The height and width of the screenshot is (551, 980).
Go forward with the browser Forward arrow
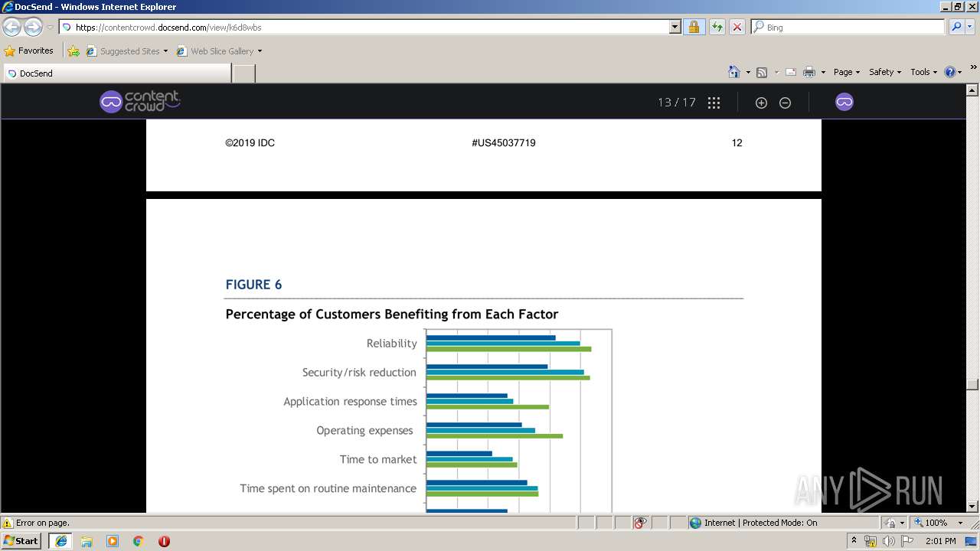pos(33,27)
